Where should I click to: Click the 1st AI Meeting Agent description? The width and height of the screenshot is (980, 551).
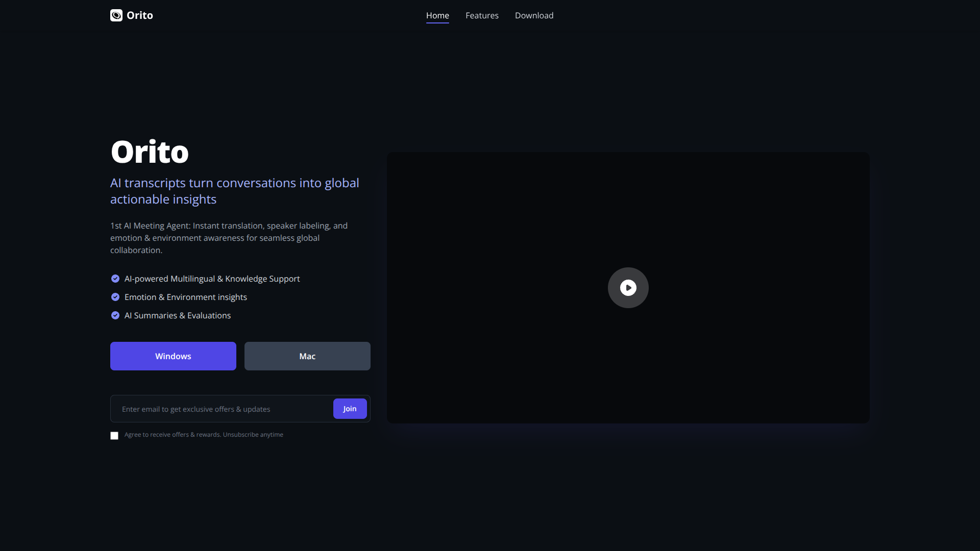(229, 238)
